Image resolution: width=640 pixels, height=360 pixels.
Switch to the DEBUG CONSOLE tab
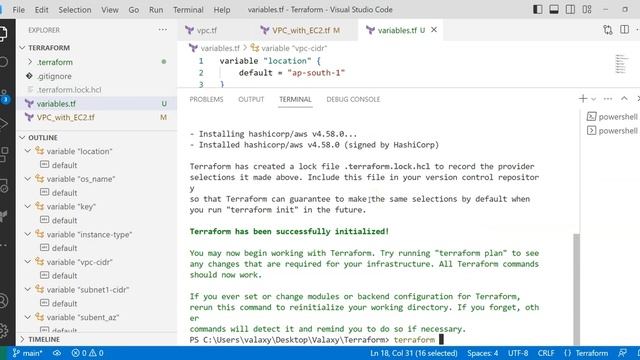pos(353,99)
